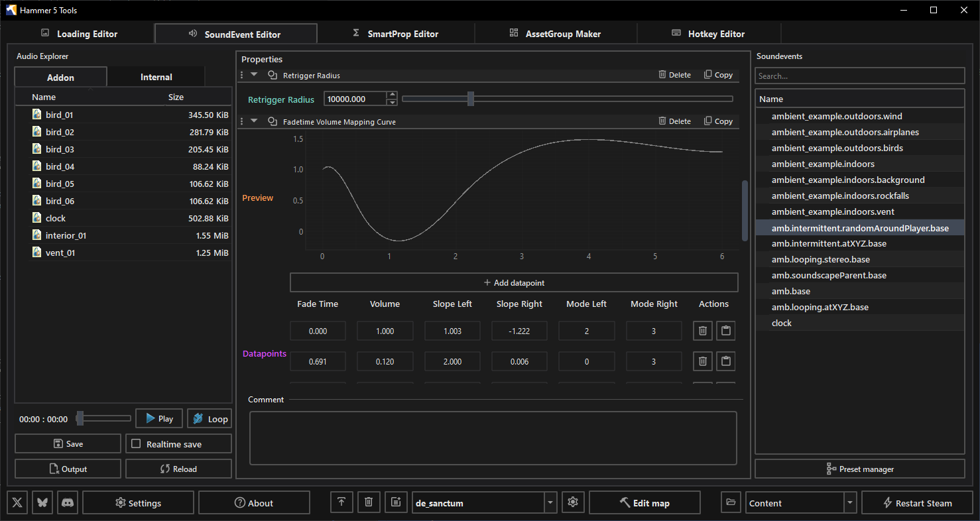Click the drag handle dots of Retrigger Radius
Image resolution: width=980 pixels, height=521 pixels.
click(x=241, y=75)
